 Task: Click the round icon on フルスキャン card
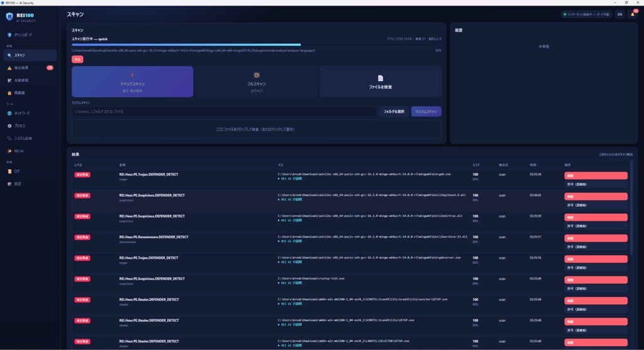(x=257, y=75)
